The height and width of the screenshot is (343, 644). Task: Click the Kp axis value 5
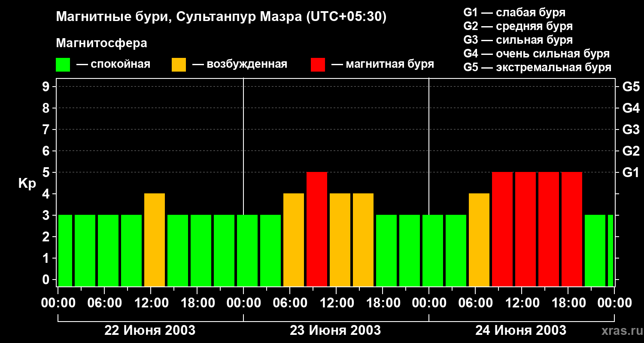click(47, 172)
